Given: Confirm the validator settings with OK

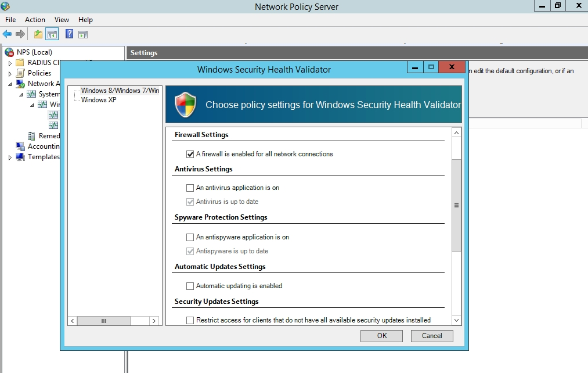Looking at the screenshot, I should (382, 336).
